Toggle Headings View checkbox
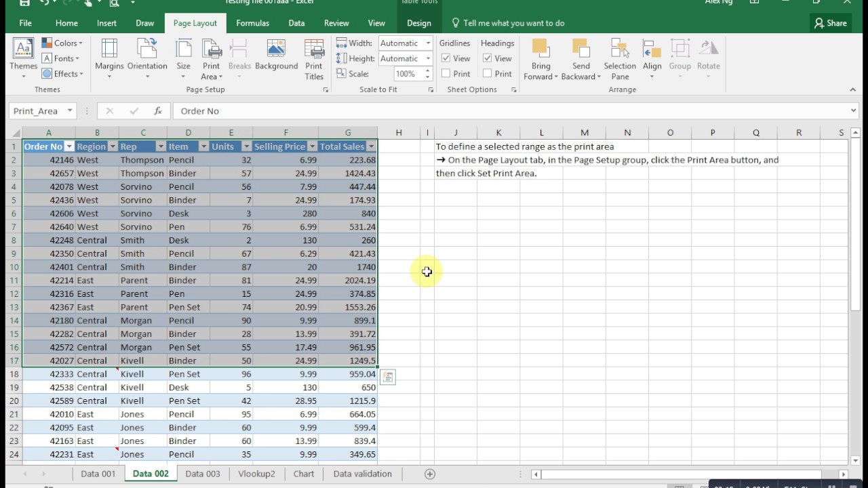The width and height of the screenshot is (868, 488). [x=488, y=58]
